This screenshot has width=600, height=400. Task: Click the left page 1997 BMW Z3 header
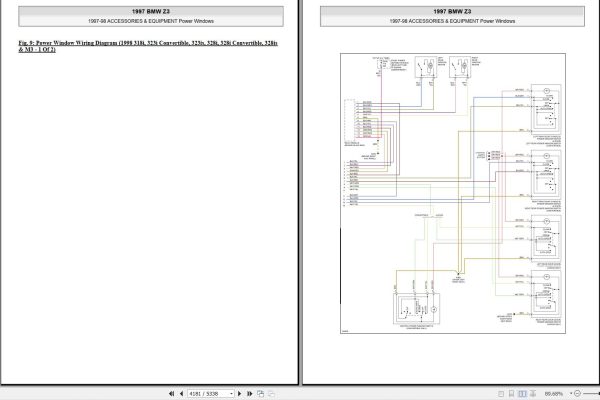click(151, 11)
